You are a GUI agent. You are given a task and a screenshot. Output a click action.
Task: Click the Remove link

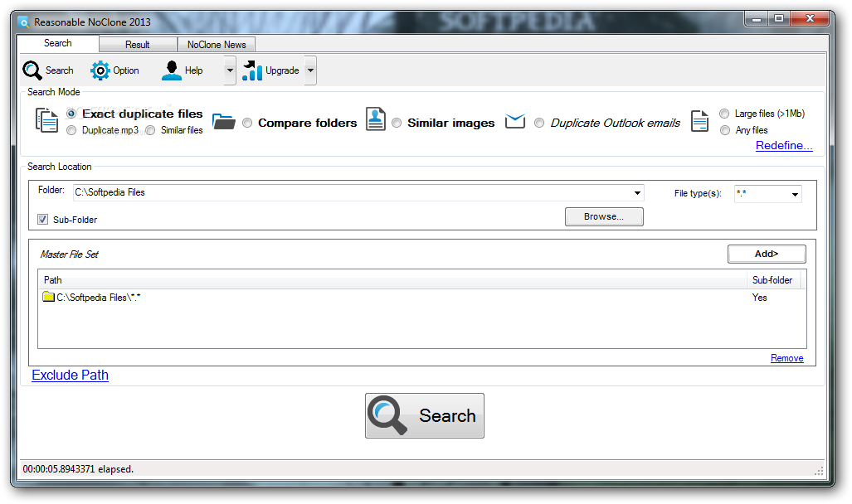[x=786, y=358]
